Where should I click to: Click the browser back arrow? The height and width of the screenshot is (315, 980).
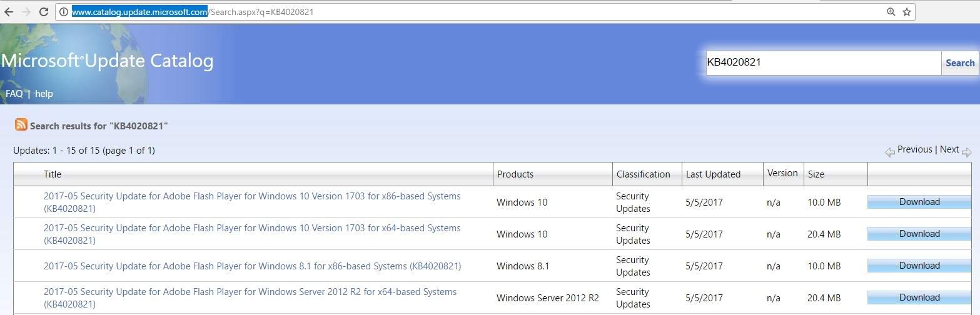[9, 11]
